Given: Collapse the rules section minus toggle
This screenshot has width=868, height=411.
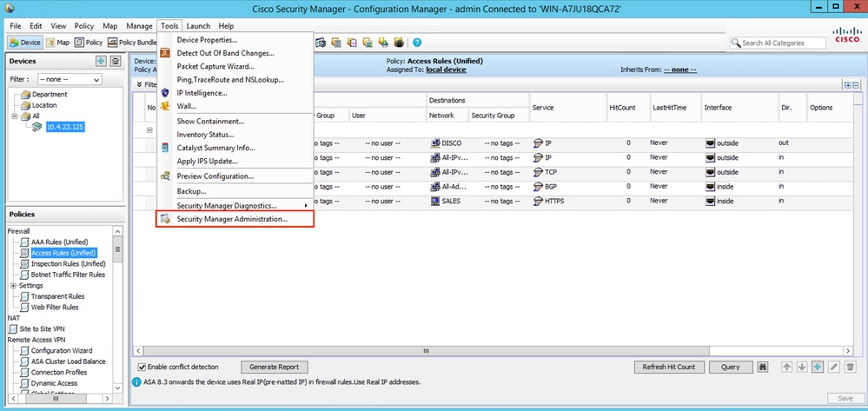Looking at the screenshot, I should pyautogui.click(x=149, y=129).
